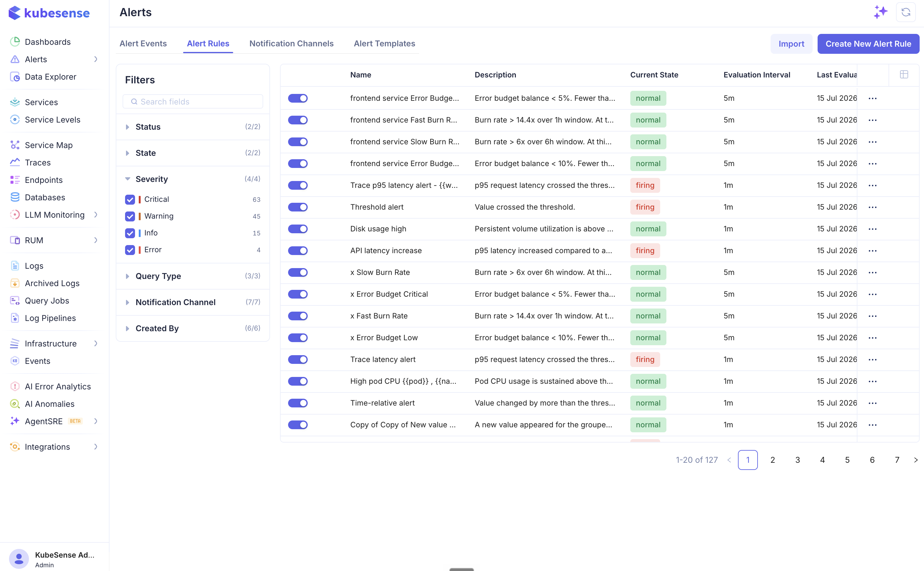Open Service Map from the sidebar
Screen dimensions: 924x571
click(49, 145)
